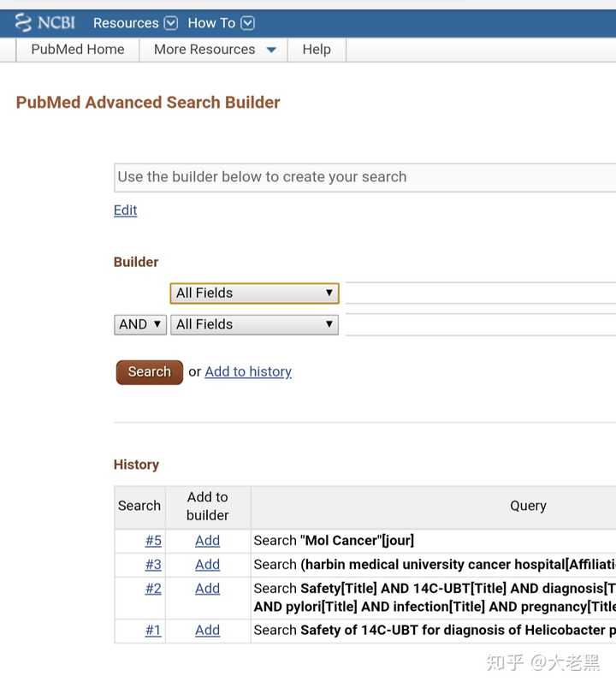Open history search #5
Screen dimensions: 616x688
coord(153,541)
